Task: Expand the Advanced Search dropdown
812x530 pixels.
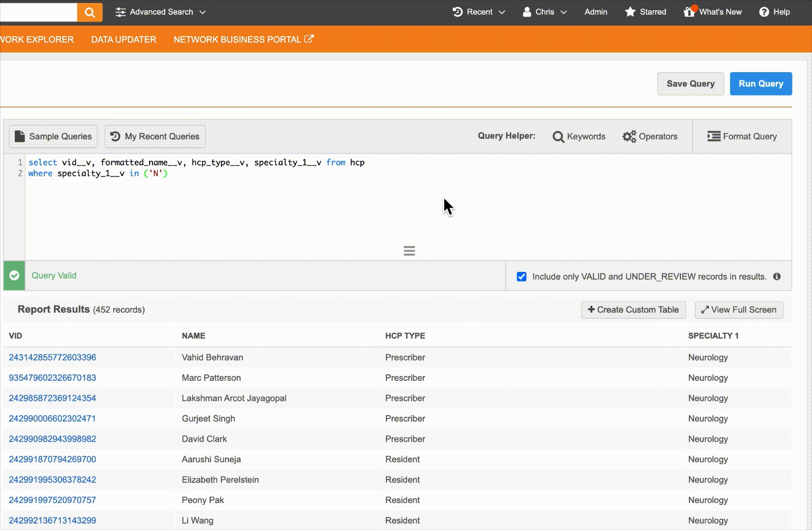Action: [161, 12]
